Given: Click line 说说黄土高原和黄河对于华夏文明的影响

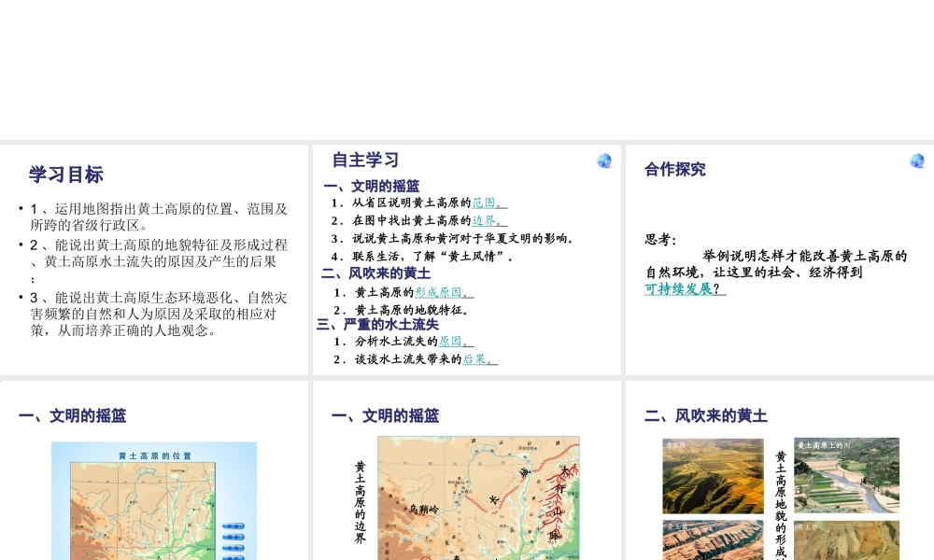Looking at the screenshot, I should click(x=453, y=239).
